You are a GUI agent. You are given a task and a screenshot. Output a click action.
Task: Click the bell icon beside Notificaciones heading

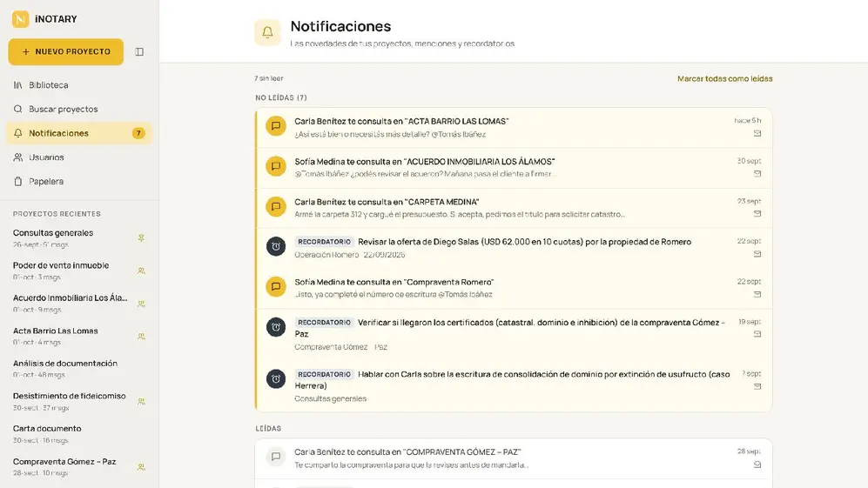click(267, 32)
